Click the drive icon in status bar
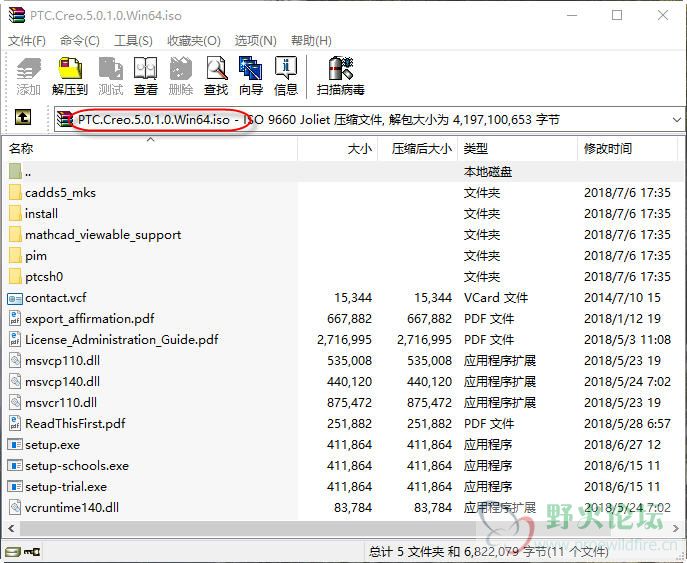This screenshot has height=563, width=687. (13, 552)
